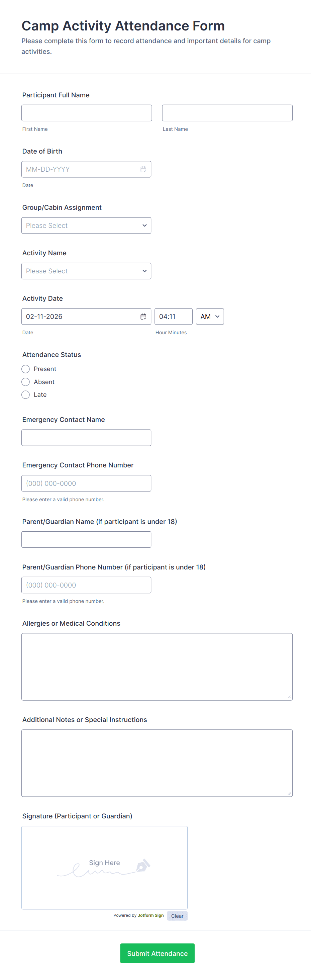Image resolution: width=311 pixels, height=980 pixels.
Task: Click the signature pen icon
Action: tap(143, 866)
